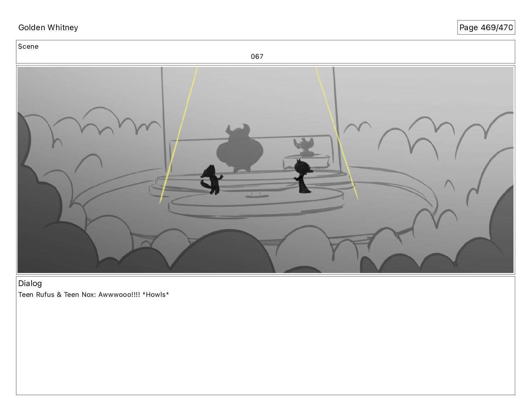Select the Page 469/470 indicator box
The height and width of the screenshot is (411, 532).
pyautogui.click(x=486, y=28)
